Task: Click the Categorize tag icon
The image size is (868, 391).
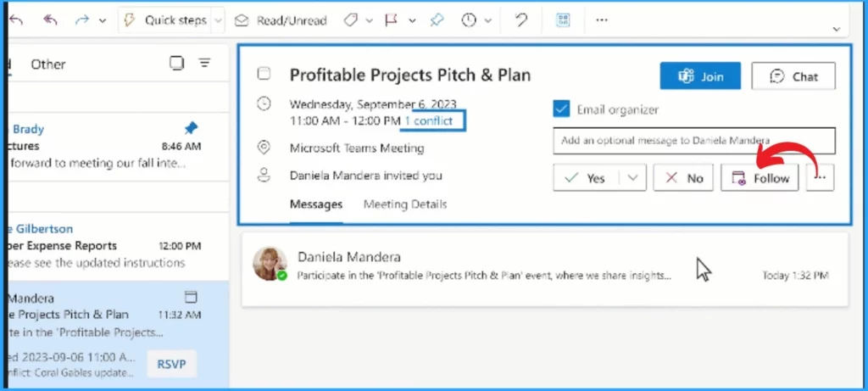Action: pyautogui.click(x=348, y=20)
